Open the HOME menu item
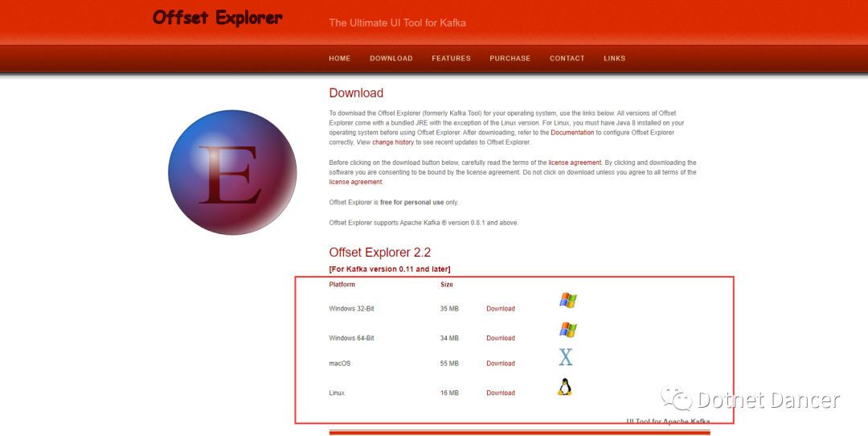868x436 pixels. (x=339, y=58)
